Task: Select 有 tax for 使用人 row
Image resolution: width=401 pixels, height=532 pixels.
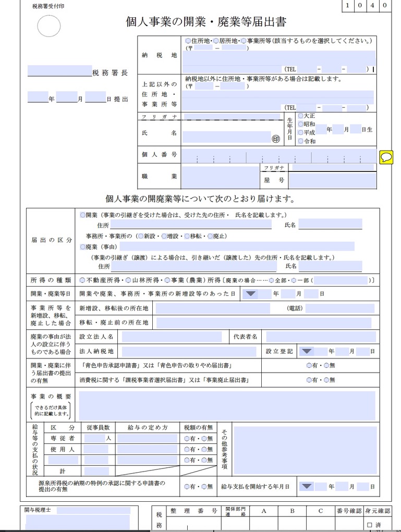Action: pos(187,449)
